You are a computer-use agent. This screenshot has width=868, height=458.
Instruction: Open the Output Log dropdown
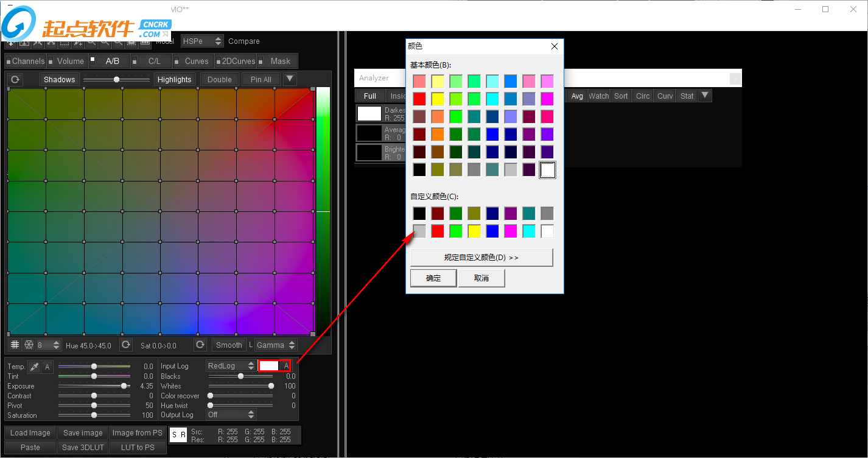[x=230, y=415]
